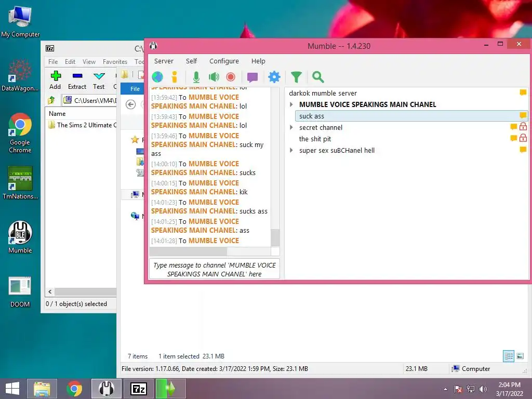The image size is (532, 399).
Task: Click the 14:01:23 'sucks ass' chat message
Action: (209, 207)
